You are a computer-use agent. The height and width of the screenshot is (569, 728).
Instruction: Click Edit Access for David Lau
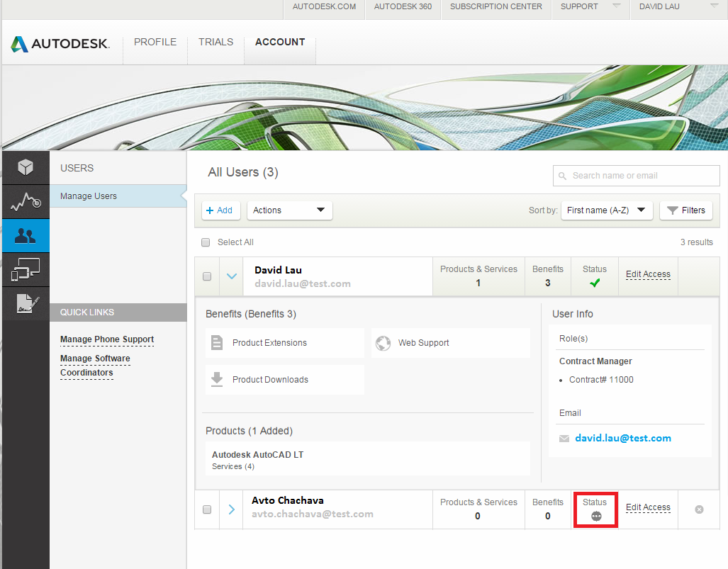pos(648,274)
